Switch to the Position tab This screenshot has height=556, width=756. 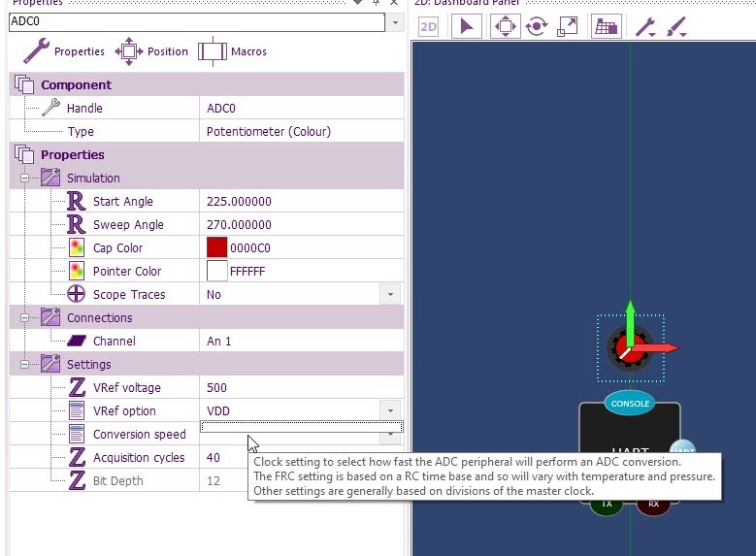[x=151, y=51]
